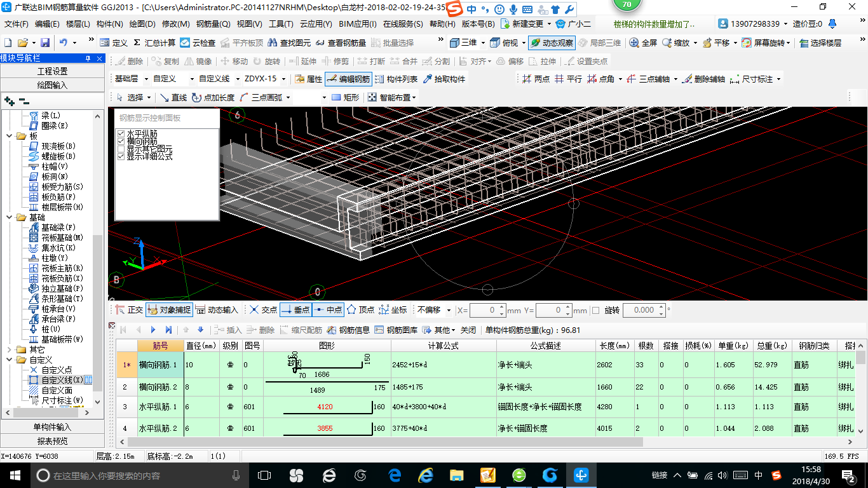Click 查找图元 find element tool
Viewport: 868px width, 488px height.
[x=289, y=43]
